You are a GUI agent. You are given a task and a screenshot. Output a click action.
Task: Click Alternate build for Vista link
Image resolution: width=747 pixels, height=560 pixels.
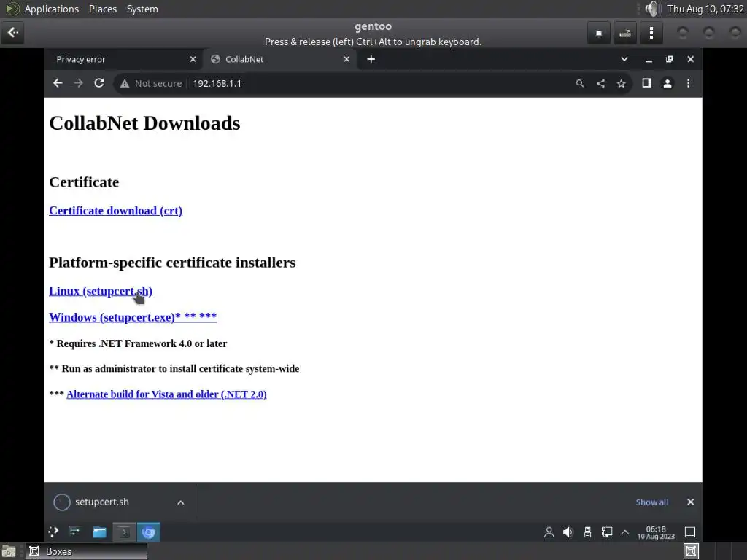click(166, 394)
